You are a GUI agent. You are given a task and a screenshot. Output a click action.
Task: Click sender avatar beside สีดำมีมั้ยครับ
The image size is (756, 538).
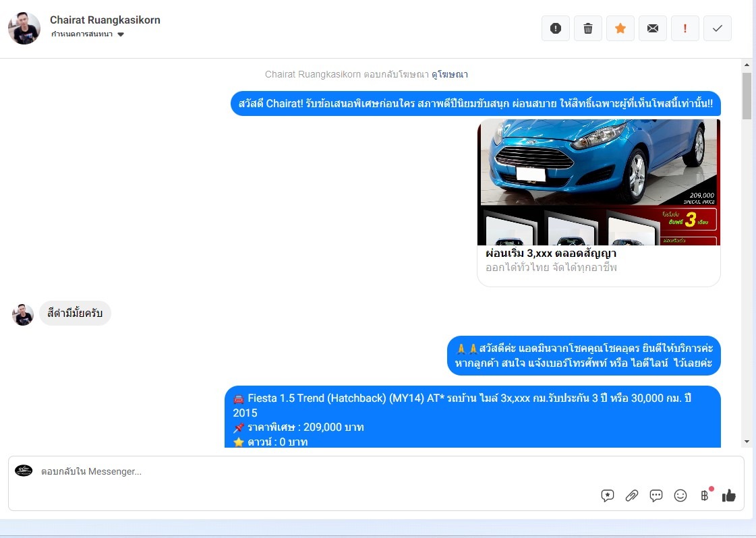coord(23,314)
